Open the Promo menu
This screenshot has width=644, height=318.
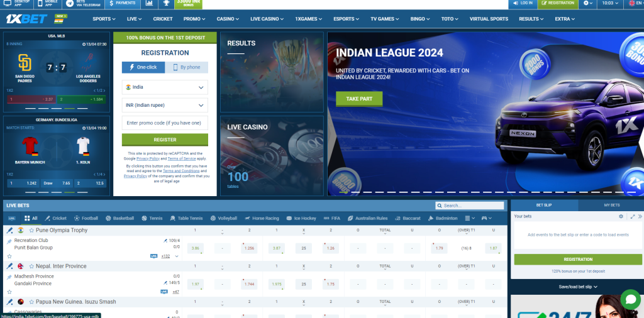tap(194, 19)
